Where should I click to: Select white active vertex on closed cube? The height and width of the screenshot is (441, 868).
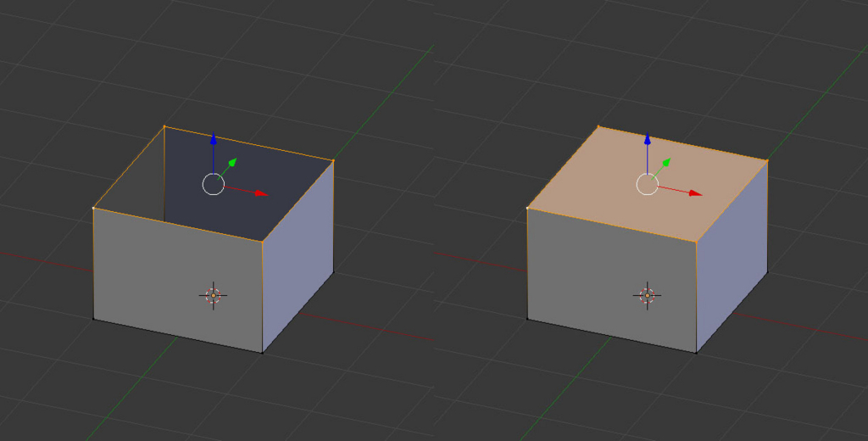[x=527, y=209]
